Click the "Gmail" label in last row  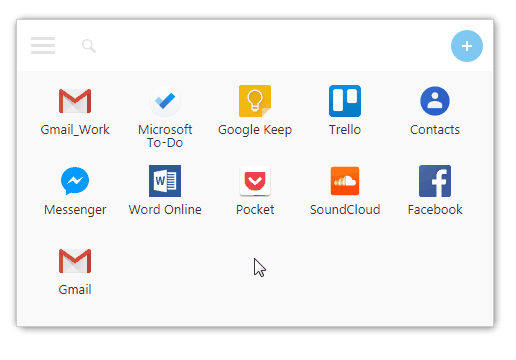(x=75, y=290)
